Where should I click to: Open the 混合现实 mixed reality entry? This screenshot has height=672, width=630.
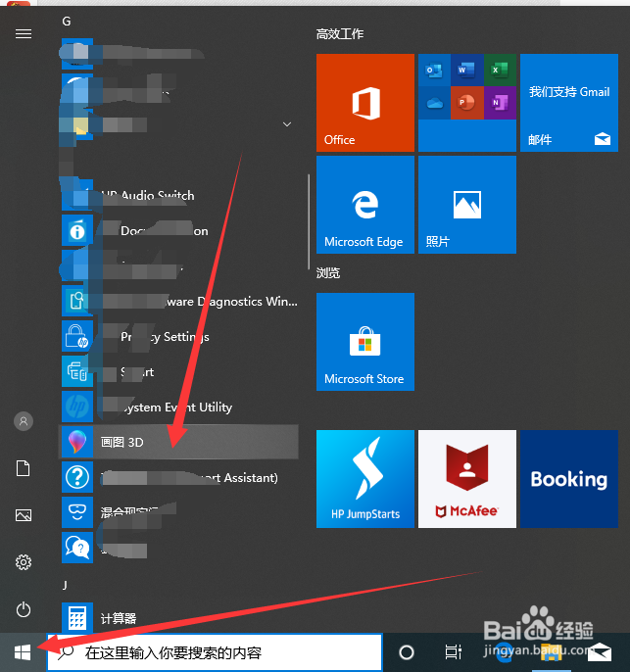click(178, 512)
